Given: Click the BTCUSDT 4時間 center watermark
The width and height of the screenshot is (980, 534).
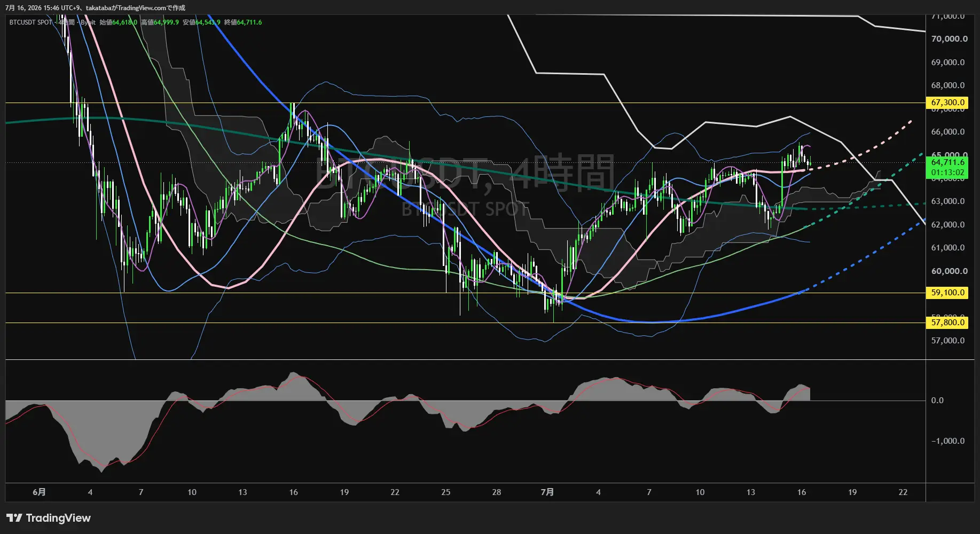Looking at the screenshot, I should point(465,172).
